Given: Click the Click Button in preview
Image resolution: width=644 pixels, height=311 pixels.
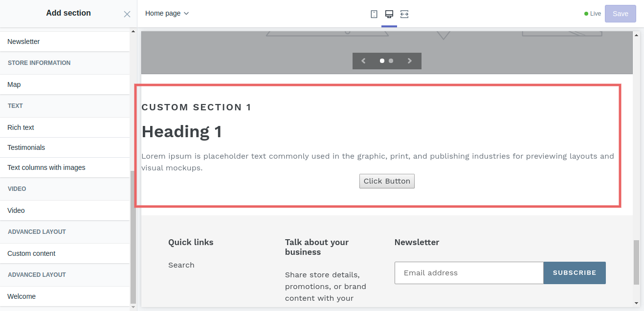Looking at the screenshot, I should (x=387, y=181).
